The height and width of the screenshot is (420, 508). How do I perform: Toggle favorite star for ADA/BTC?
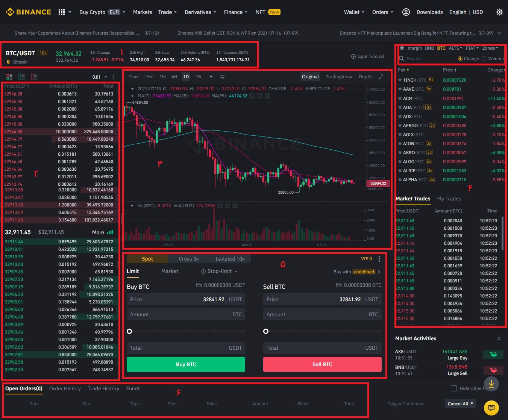pos(400,107)
